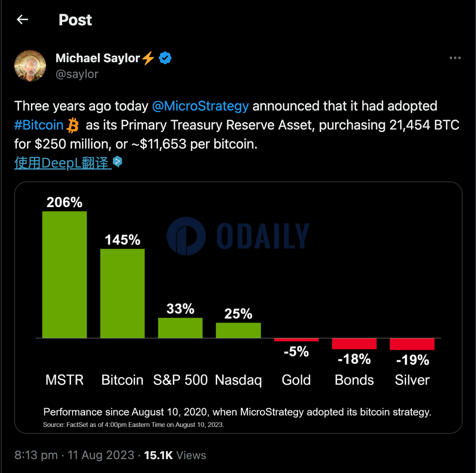This screenshot has height=473, width=476.
Task: Open the @saylor handle
Action: tap(77, 74)
